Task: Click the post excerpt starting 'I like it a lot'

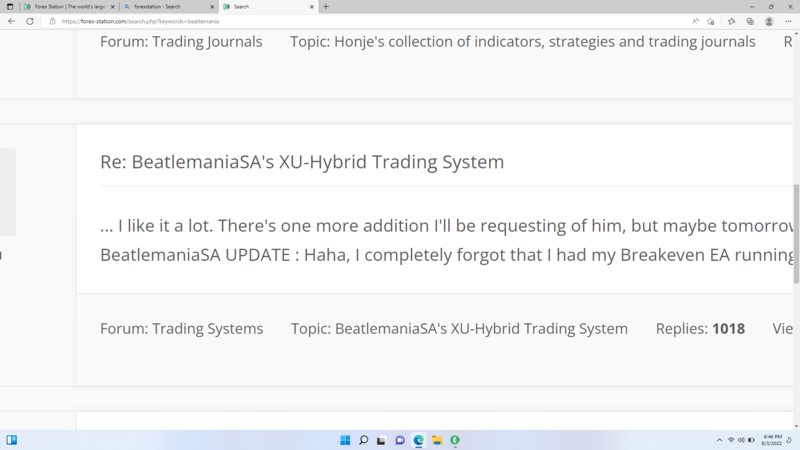Action: click(446, 226)
